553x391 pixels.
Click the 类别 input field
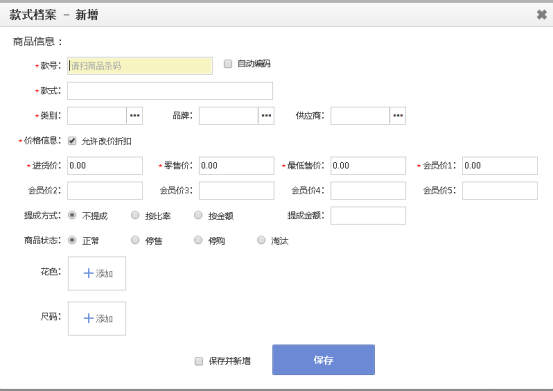tap(97, 116)
